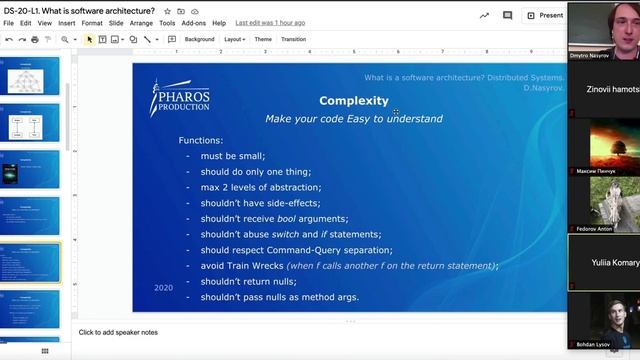
Task: Select the Paint format tool
Action: pyautogui.click(x=48, y=40)
